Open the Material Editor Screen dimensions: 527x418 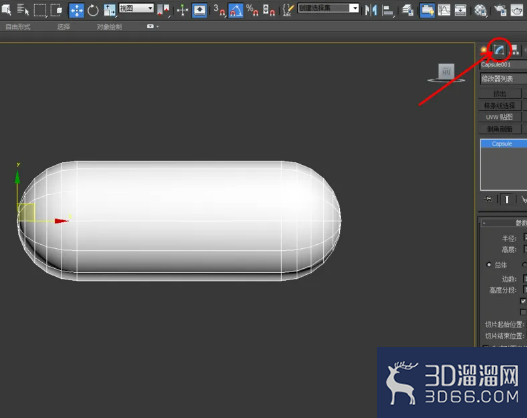(x=480, y=10)
